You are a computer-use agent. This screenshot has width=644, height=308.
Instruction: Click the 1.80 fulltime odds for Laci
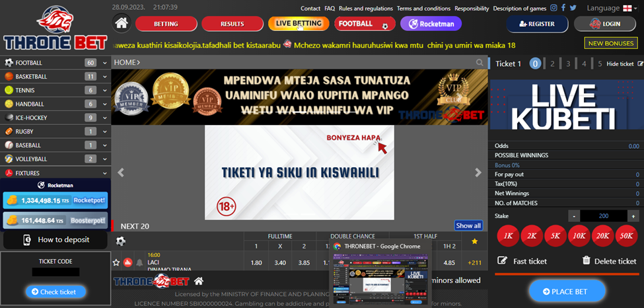[x=256, y=263]
